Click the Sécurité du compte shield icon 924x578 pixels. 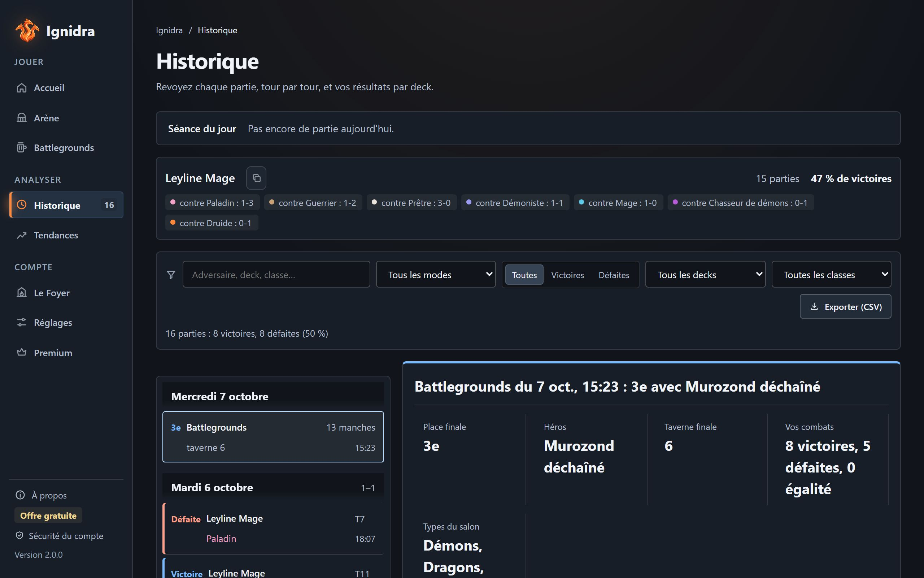coord(19,536)
